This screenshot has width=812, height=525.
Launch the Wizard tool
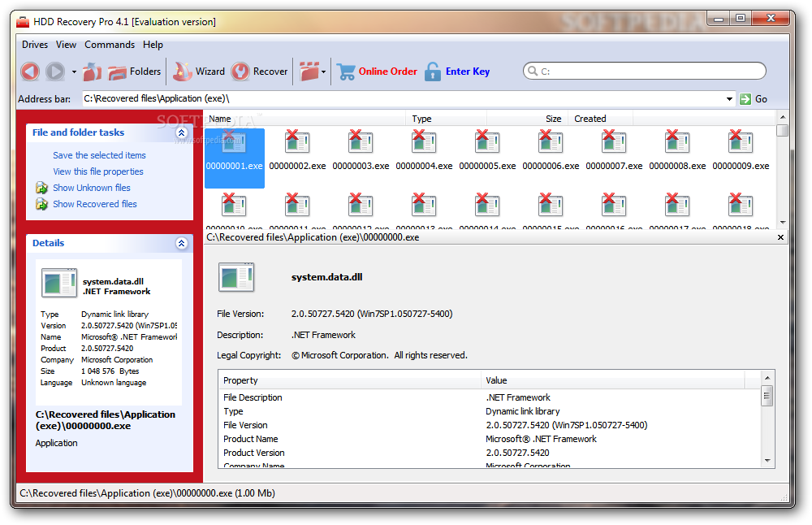click(x=199, y=72)
